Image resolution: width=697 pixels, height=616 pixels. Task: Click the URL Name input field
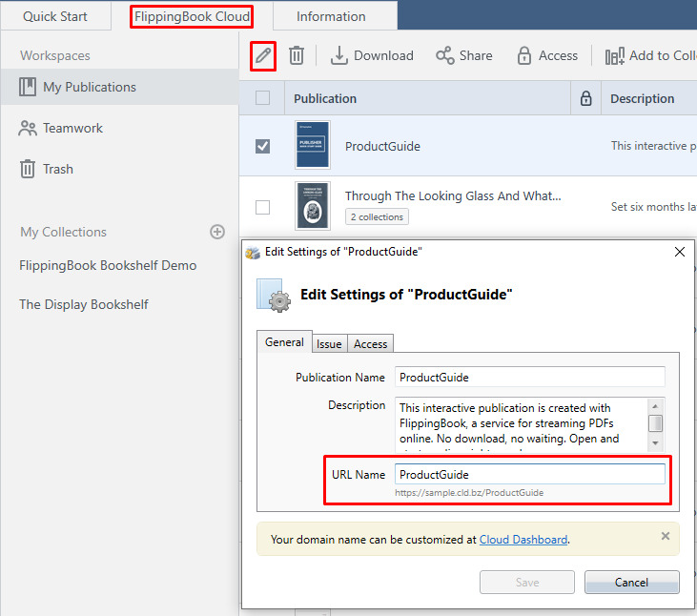point(530,474)
